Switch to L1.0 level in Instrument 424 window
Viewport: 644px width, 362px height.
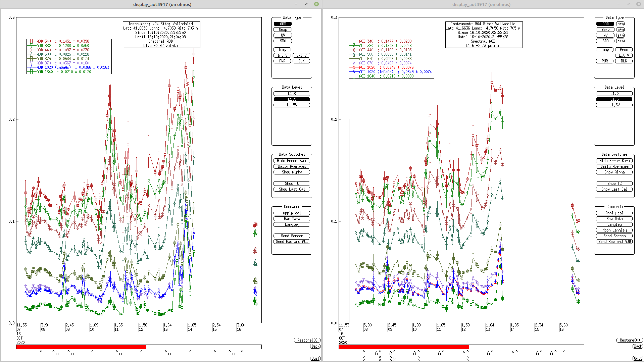pos(292,94)
